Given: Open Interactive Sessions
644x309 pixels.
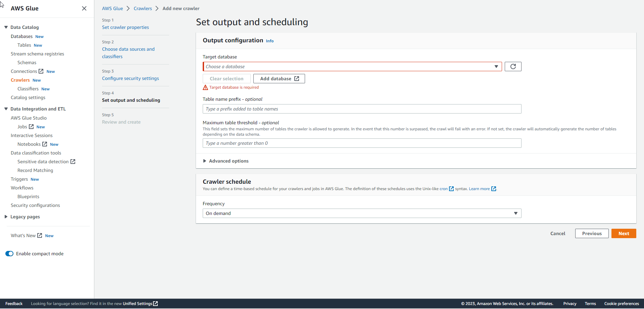Looking at the screenshot, I should point(32,135).
